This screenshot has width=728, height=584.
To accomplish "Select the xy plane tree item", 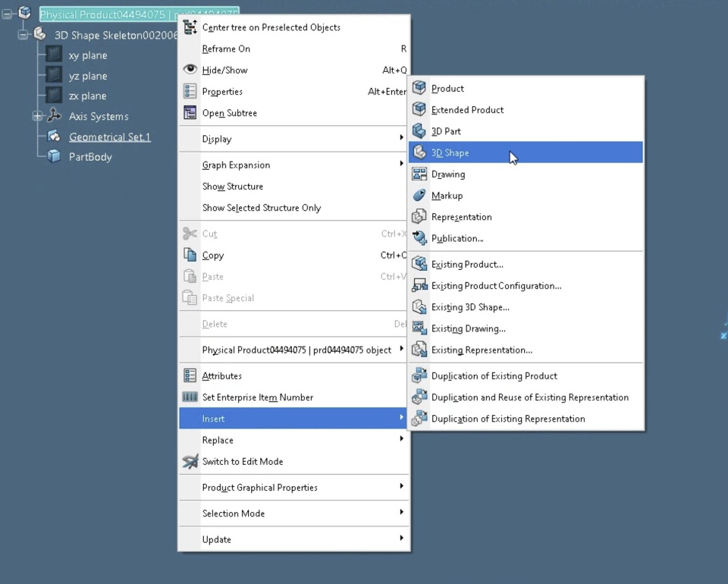I will tap(88, 55).
